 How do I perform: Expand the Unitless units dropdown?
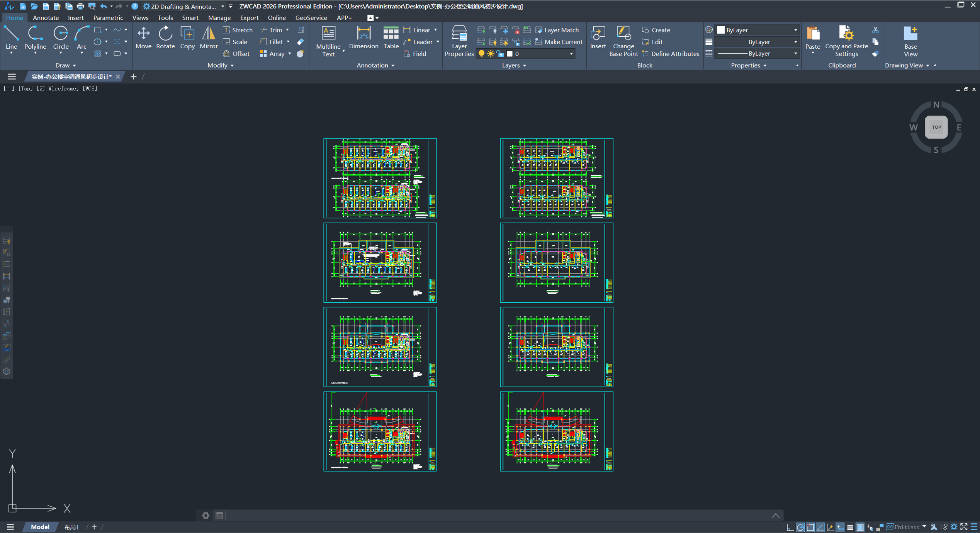[x=924, y=527]
